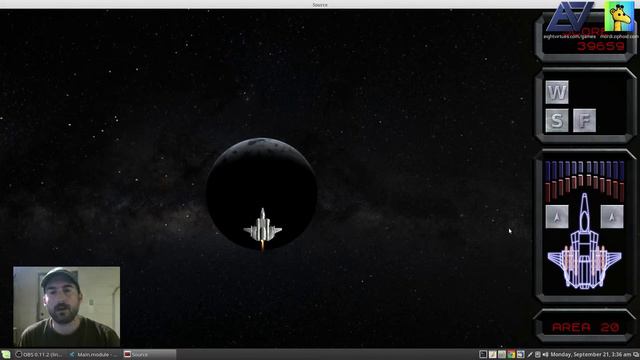Click the first tray icon left of the notes icon
Image resolution: width=640 pixels, height=360 pixels.
tap(483, 354)
